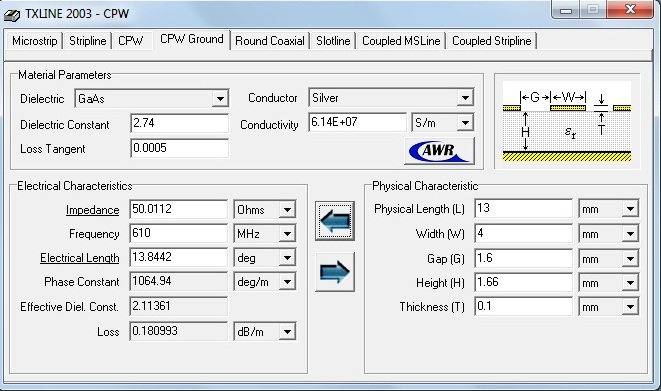Image resolution: width=661 pixels, height=391 pixels.
Task: Open the Conductor Silver dropdown
Action: coord(391,98)
